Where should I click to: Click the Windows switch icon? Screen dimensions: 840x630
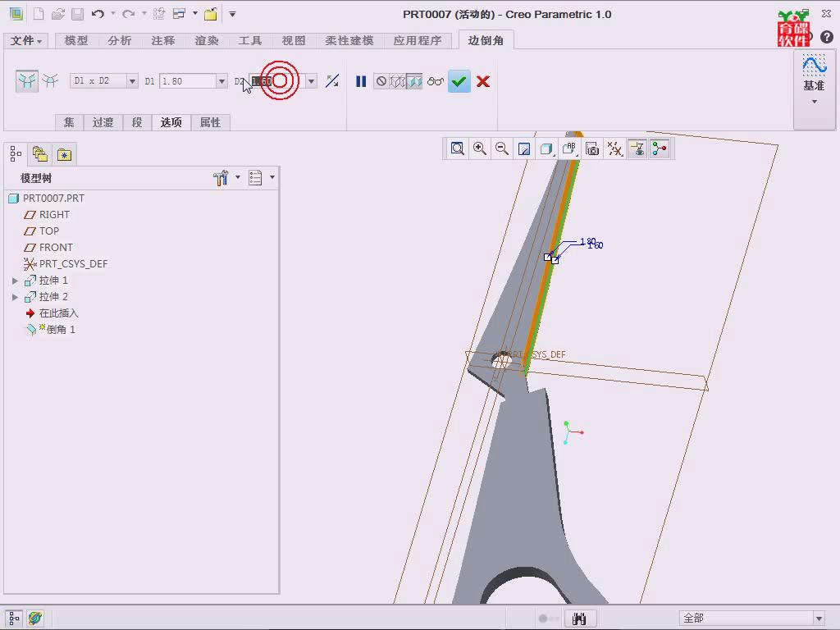[179, 14]
